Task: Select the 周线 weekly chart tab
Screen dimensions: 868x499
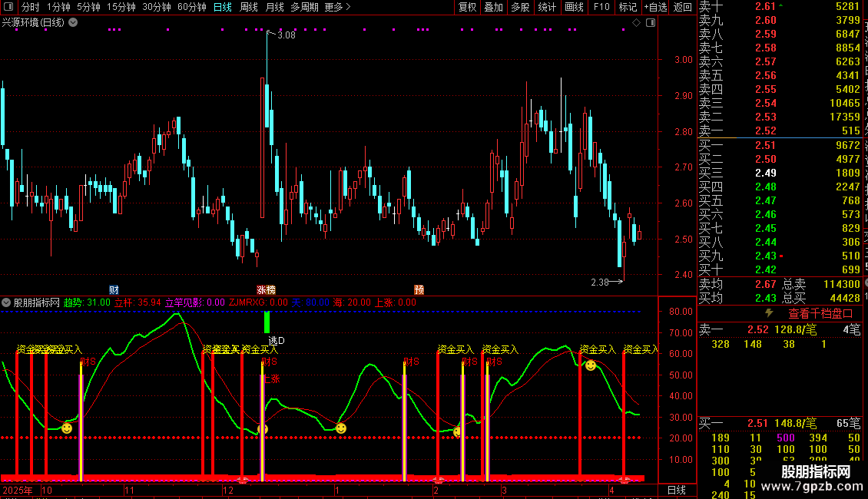Action: tap(249, 7)
